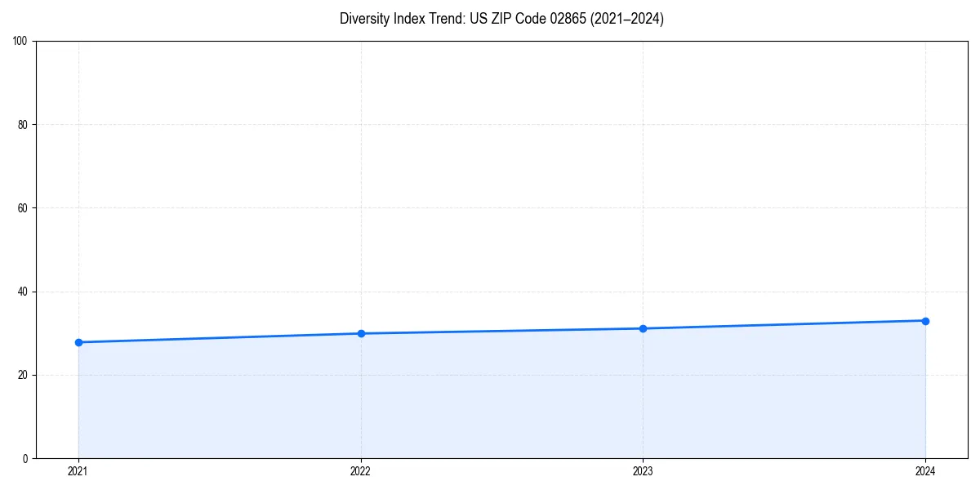
Task: Select the 2022 data point marker
Action: (360, 332)
